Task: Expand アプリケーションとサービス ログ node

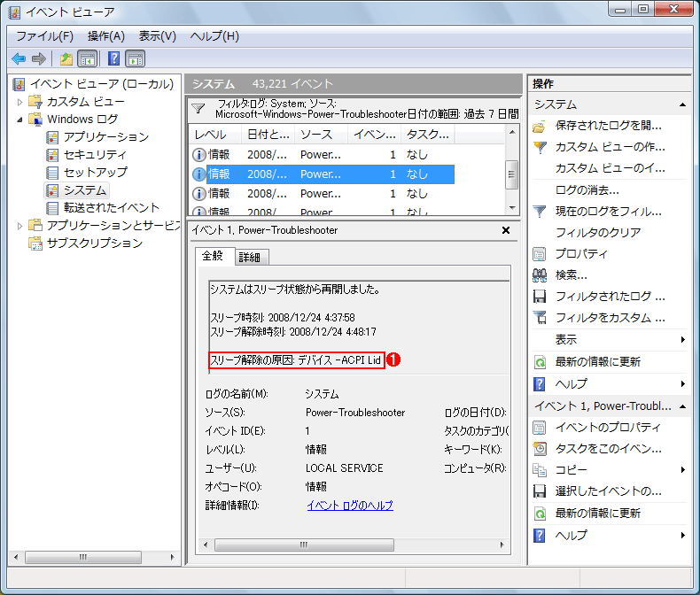Action: tap(19, 226)
